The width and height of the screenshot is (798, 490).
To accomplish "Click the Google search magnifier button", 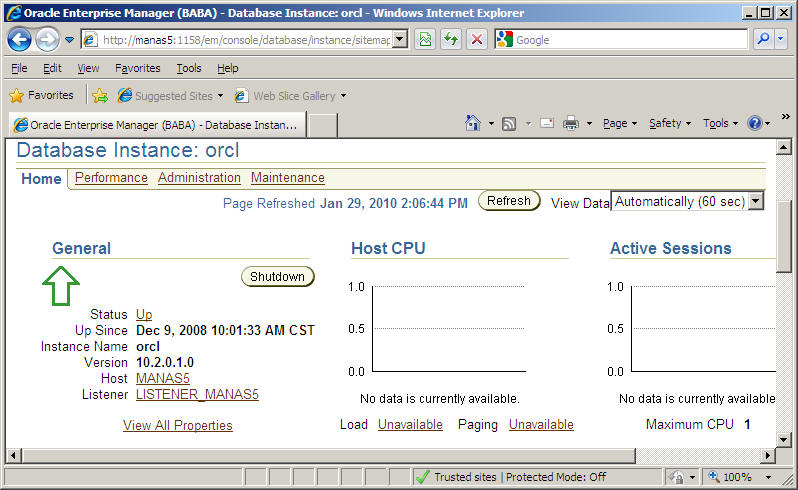I will (x=763, y=39).
